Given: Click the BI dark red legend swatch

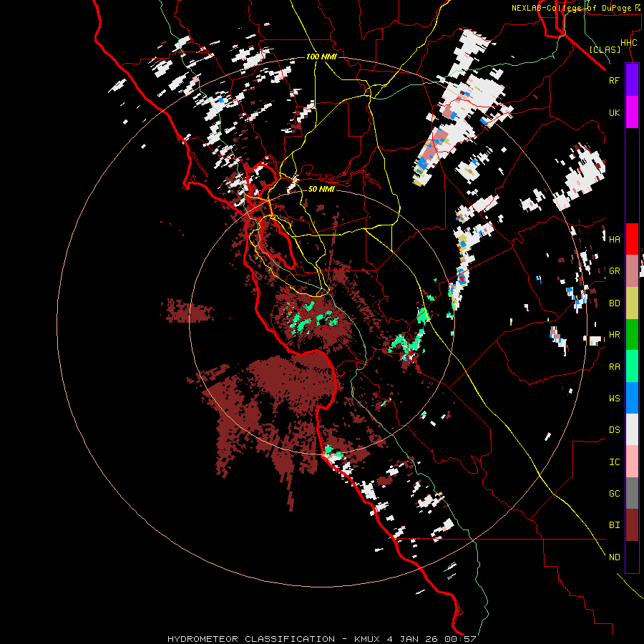Looking at the screenshot, I should (632, 525).
